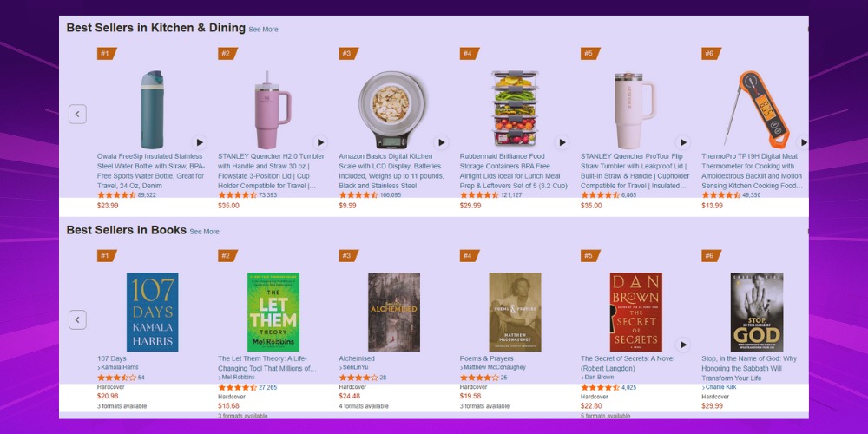Screen dimensions: 868x434
Task: Open the 107 Days book cover
Action: [152, 312]
